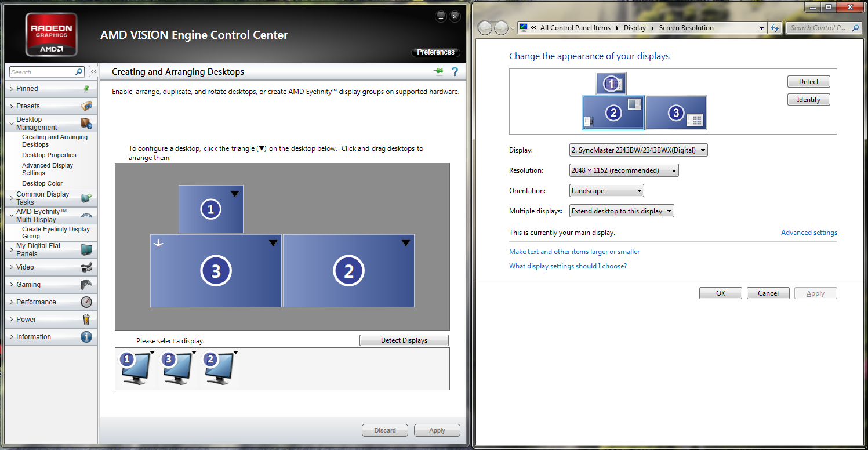Select display 1 thumbnail in Screen Resolution
The width and height of the screenshot is (868, 450).
click(611, 84)
